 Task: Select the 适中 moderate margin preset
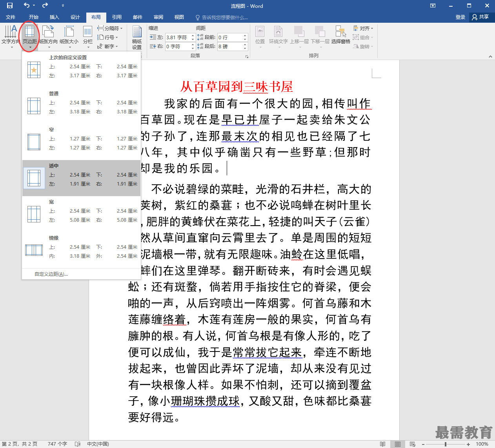(81, 178)
